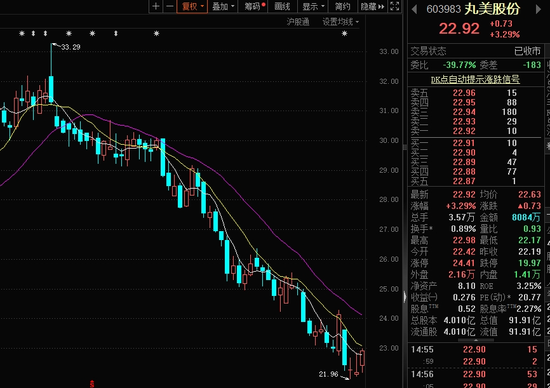Click 买一 price 22.91
The height and width of the screenshot is (388, 550).
pos(464,143)
